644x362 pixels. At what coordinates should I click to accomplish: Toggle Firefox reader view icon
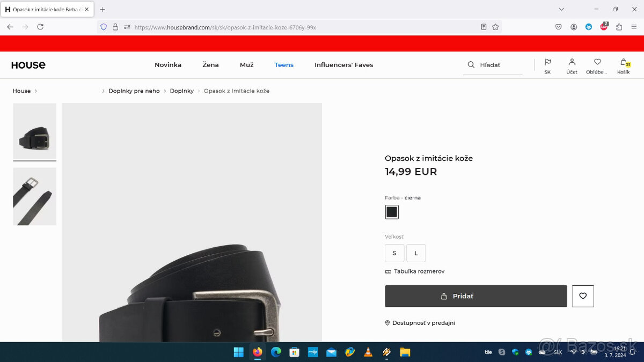point(484,27)
